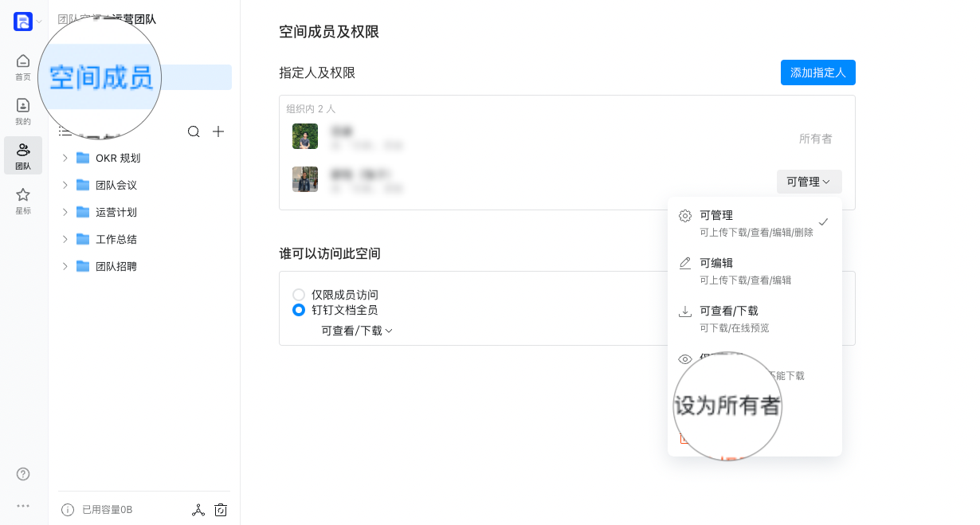Open the recycle bin icon at the bottom

221,510
